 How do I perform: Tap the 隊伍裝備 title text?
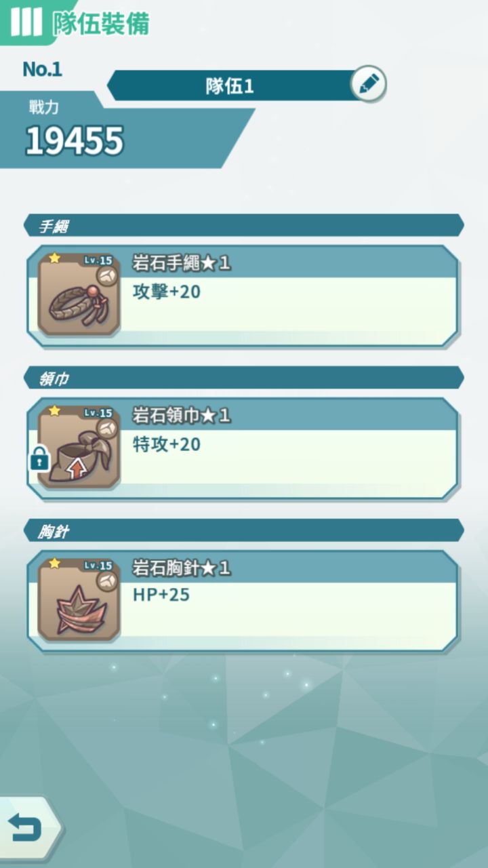point(101,23)
